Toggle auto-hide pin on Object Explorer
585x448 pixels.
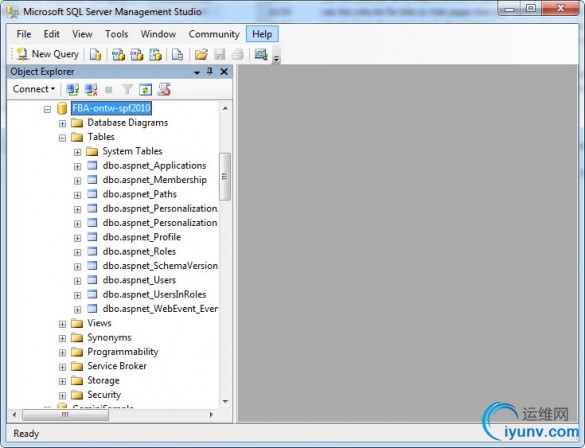tap(210, 72)
